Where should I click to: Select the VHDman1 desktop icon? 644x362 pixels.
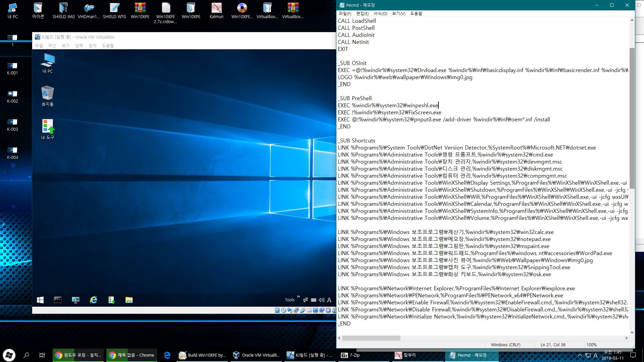point(89,11)
